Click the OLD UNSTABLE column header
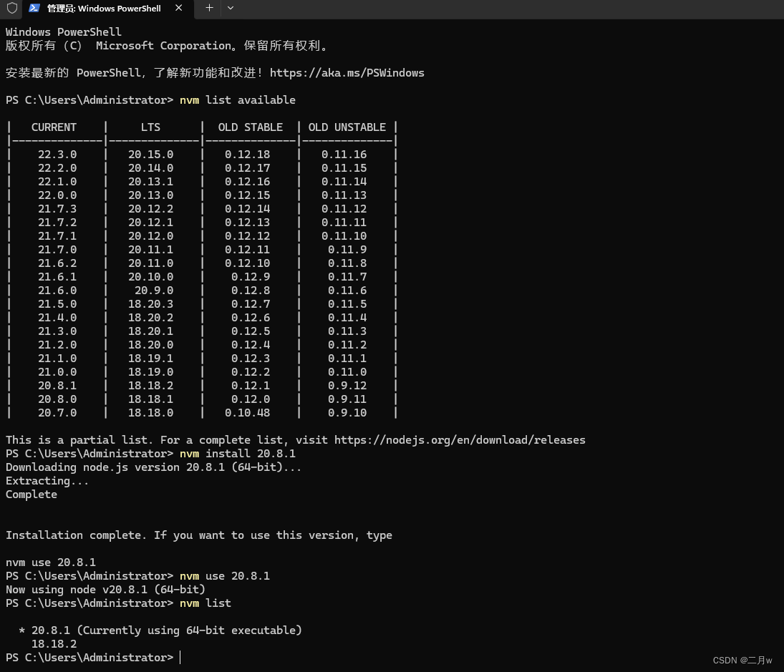The image size is (784, 672). coord(347,127)
